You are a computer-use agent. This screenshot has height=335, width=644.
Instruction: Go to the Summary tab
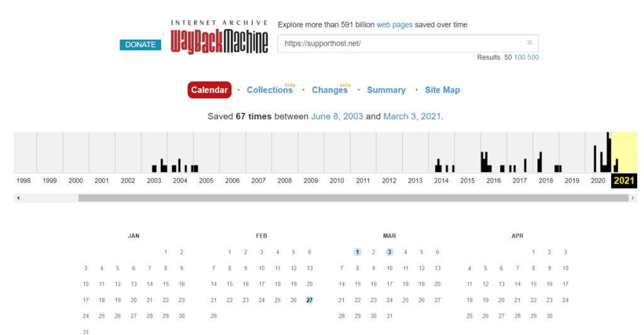tap(386, 90)
